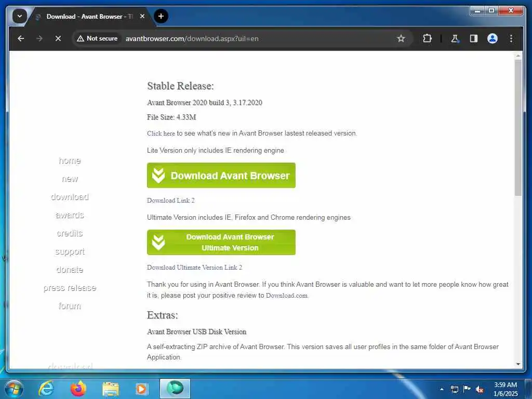Go to support in the sidebar

click(x=70, y=251)
